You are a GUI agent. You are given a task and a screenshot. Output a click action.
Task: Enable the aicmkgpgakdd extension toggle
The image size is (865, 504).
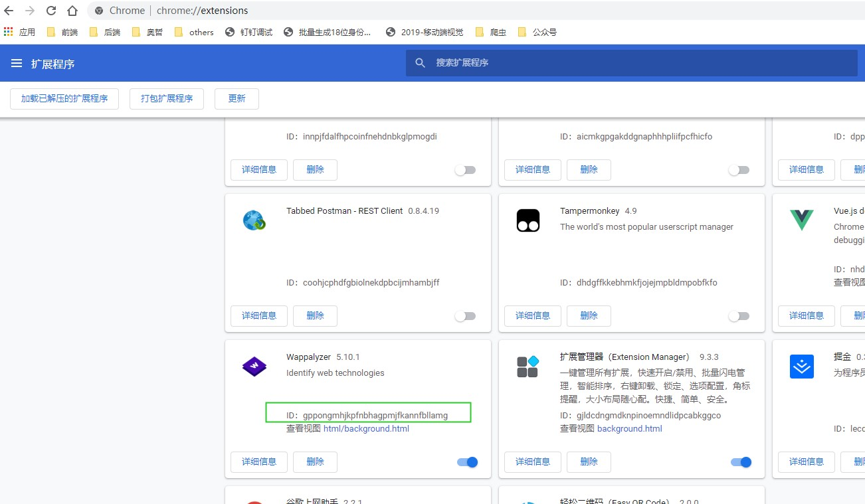[x=739, y=170]
